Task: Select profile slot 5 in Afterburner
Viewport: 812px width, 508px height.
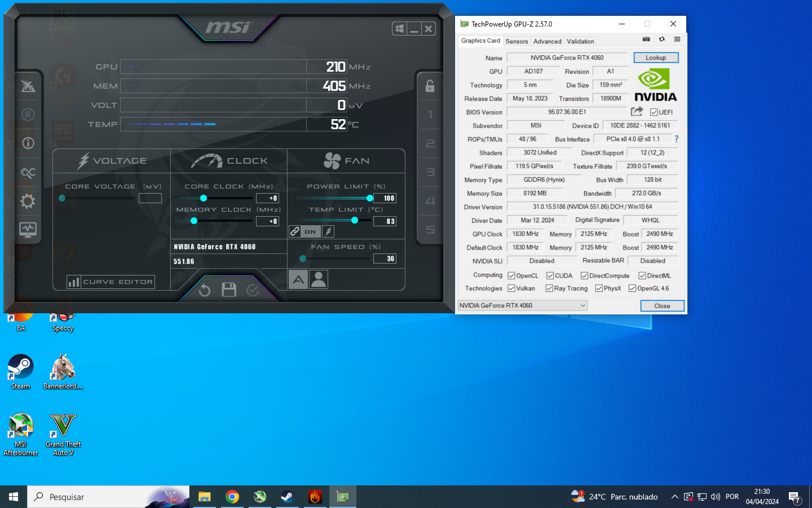Action: 430,230
